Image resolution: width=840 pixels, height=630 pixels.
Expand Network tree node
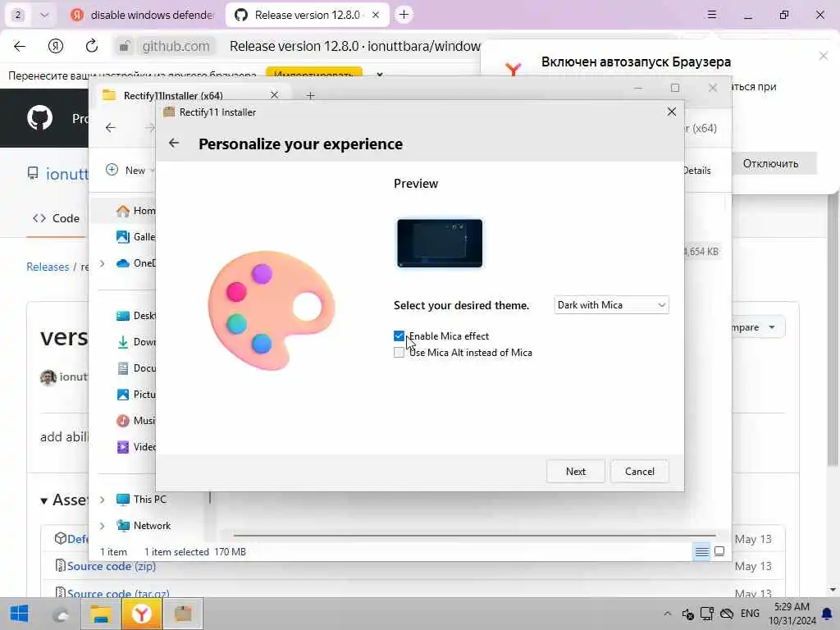click(x=102, y=526)
